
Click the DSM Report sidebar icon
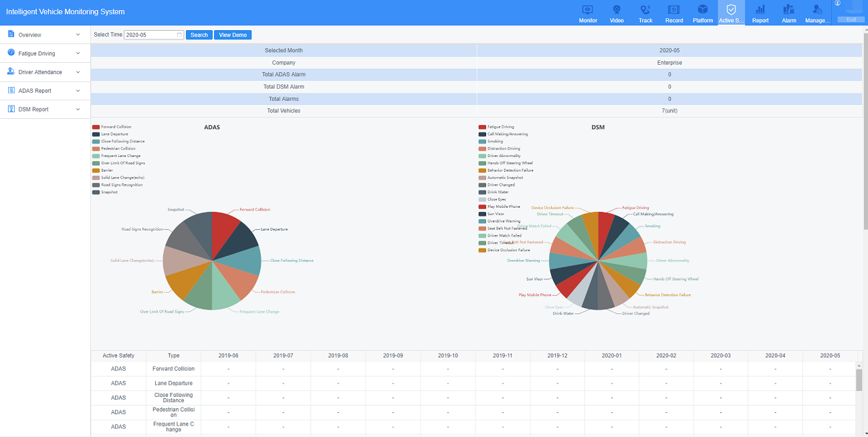11,108
